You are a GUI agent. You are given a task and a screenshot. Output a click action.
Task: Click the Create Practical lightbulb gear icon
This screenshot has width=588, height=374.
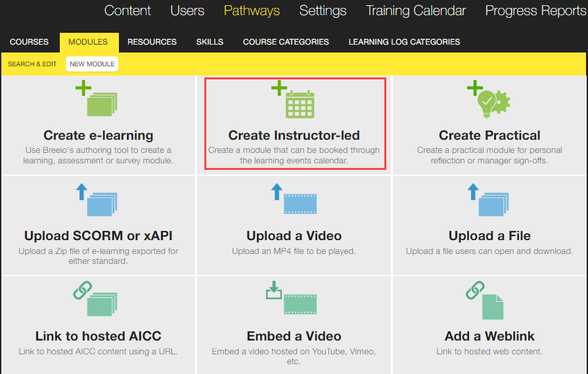[x=489, y=99]
